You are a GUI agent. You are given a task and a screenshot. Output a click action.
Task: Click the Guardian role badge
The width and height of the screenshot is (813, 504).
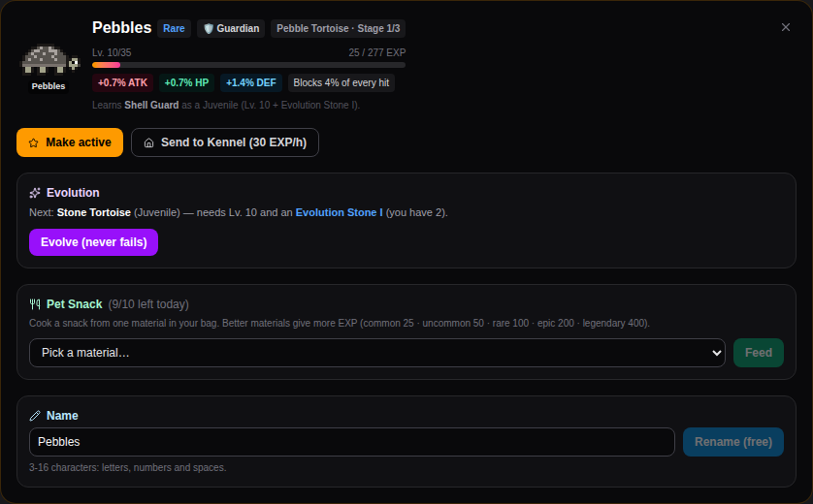(231, 28)
